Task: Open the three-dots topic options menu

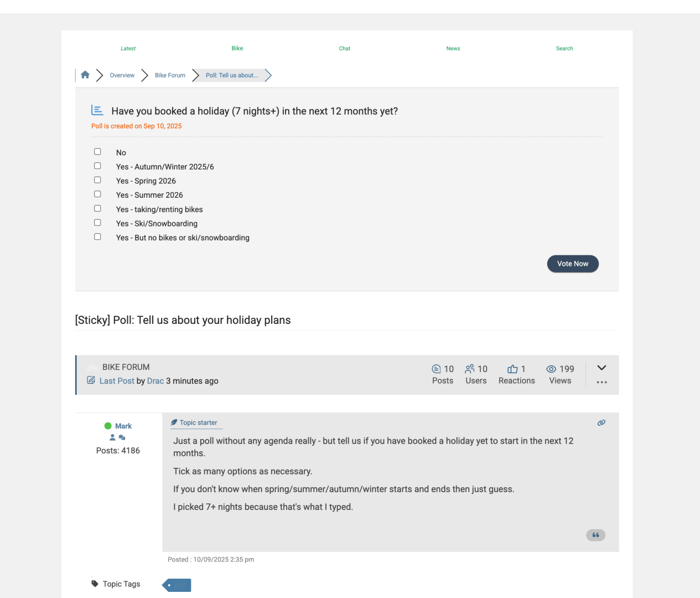Action: [602, 382]
